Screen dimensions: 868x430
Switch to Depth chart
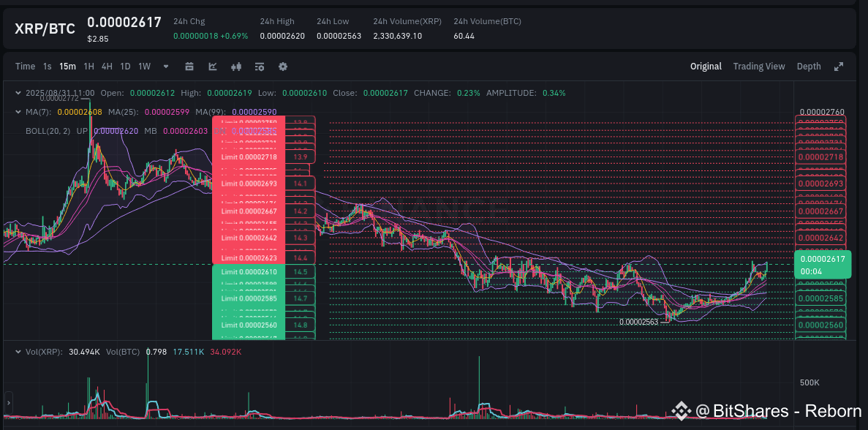[809, 67]
